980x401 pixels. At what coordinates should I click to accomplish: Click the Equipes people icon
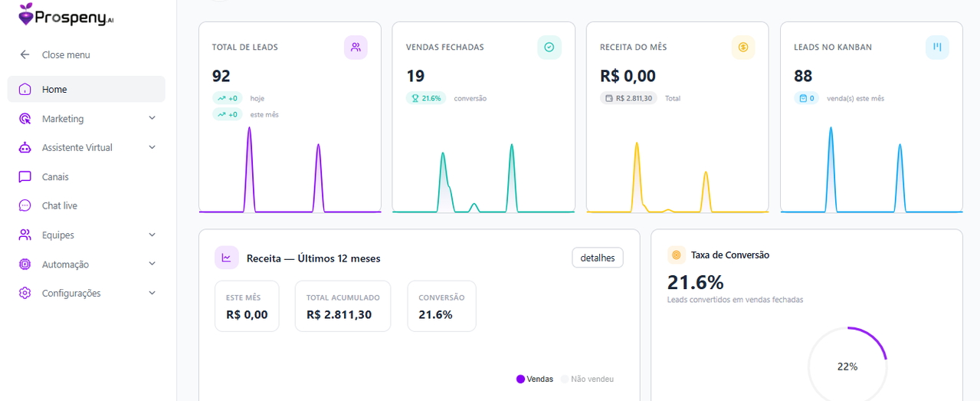[25, 235]
